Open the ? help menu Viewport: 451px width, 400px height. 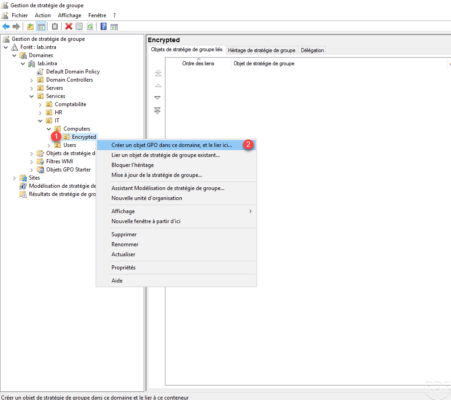tap(114, 15)
